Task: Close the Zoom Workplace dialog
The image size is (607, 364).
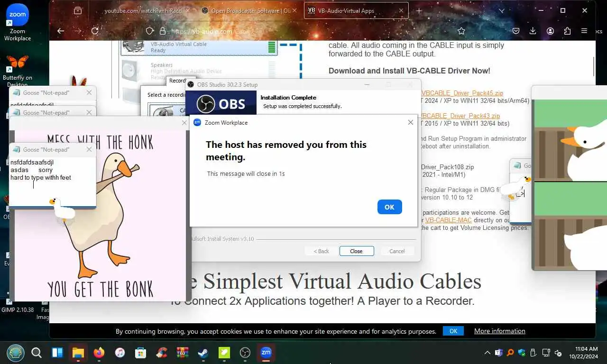Action: pos(410,122)
